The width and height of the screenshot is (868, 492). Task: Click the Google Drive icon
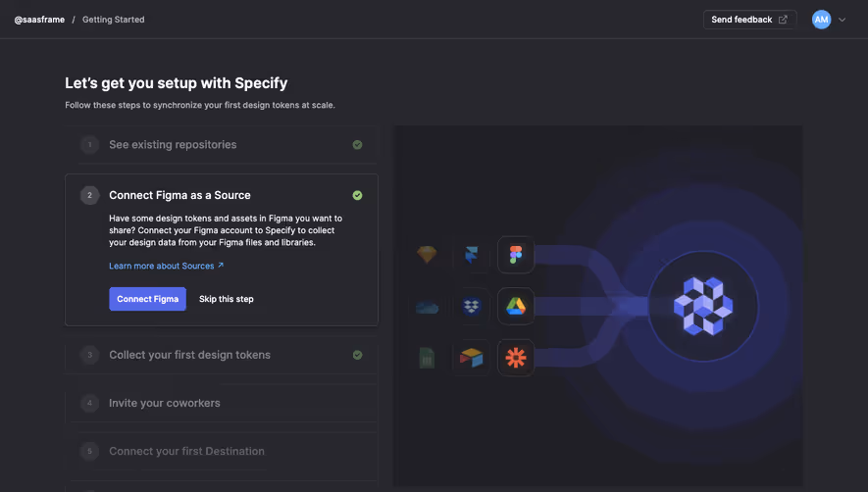pos(516,306)
